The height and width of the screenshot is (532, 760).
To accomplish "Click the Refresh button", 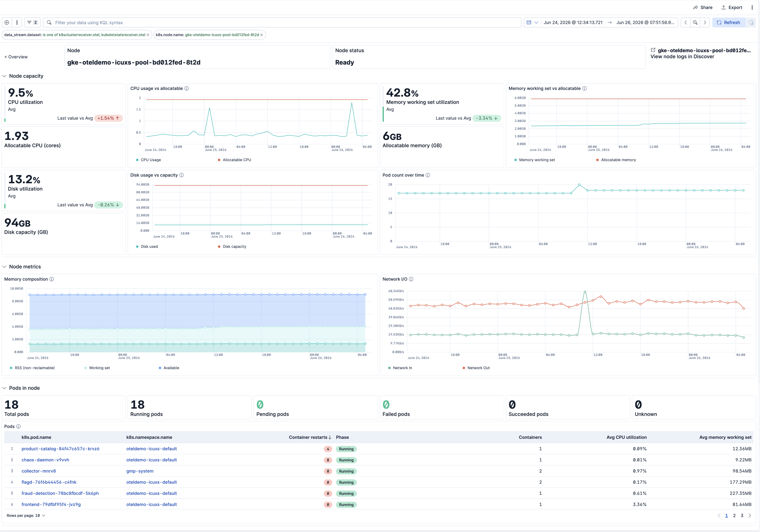I will (729, 22).
